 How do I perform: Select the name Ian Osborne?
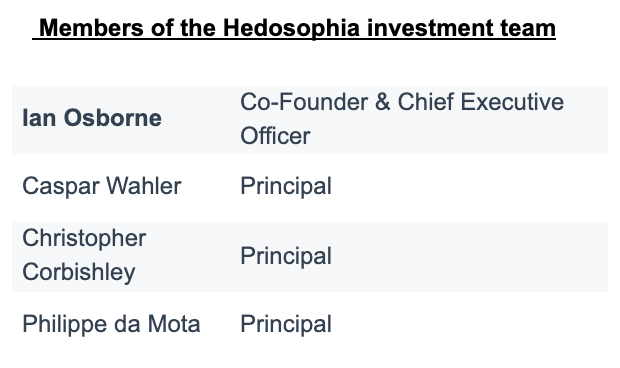pos(92,118)
